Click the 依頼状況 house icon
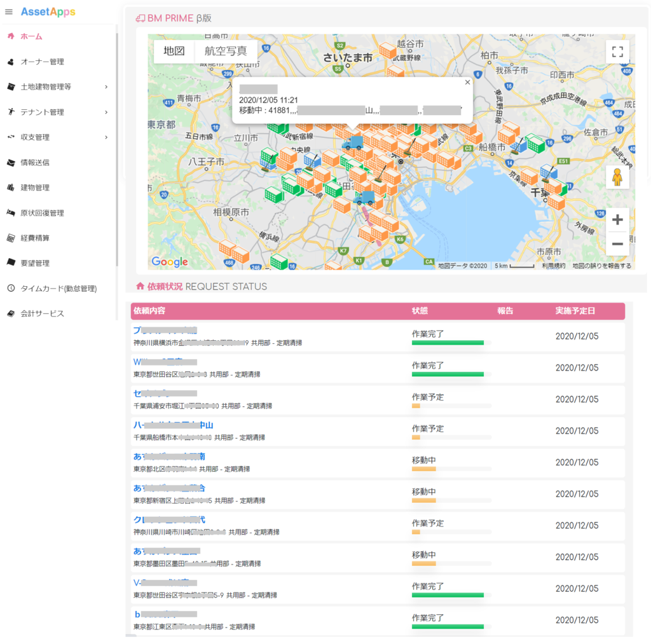 tap(140, 286)
